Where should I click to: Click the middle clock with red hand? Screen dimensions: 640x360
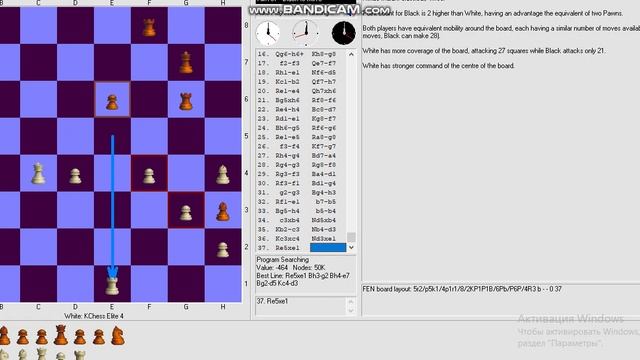pos(305,33)
